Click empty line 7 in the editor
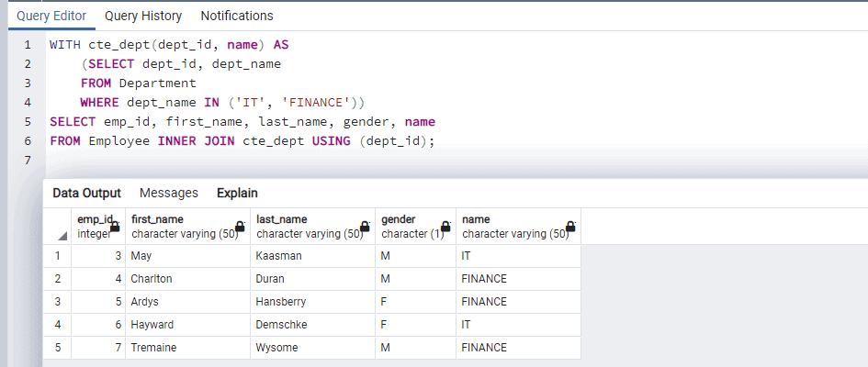The height and width of the screenshot is (367, 868). tap(276, 161)
